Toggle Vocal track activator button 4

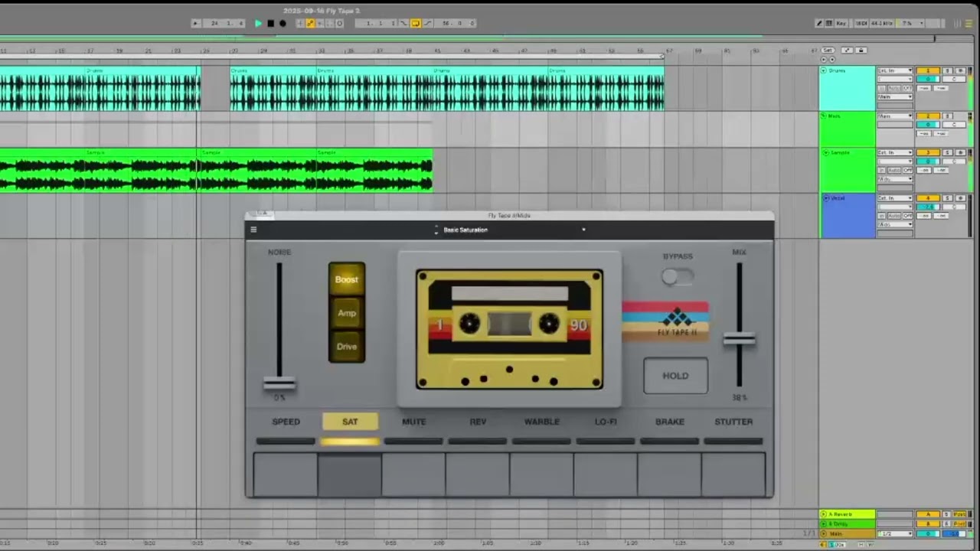click(x=928, y=198)
